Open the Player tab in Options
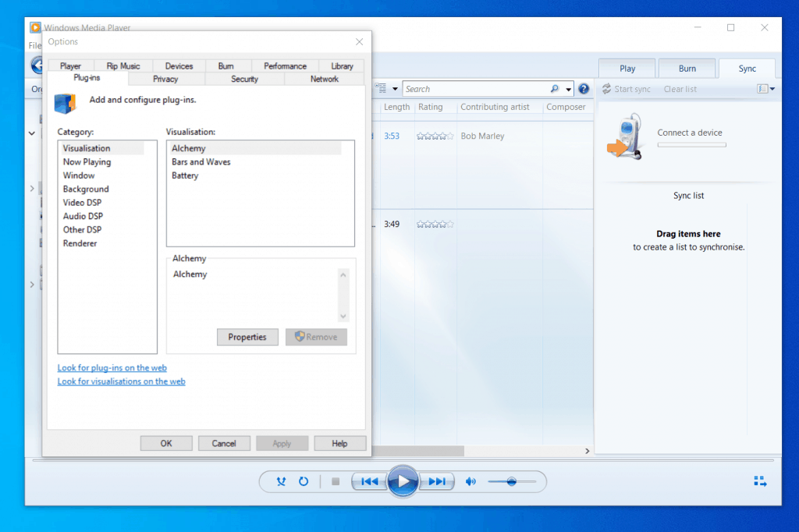The width and height of the screenshot is (799, 532). click(70, 66)
